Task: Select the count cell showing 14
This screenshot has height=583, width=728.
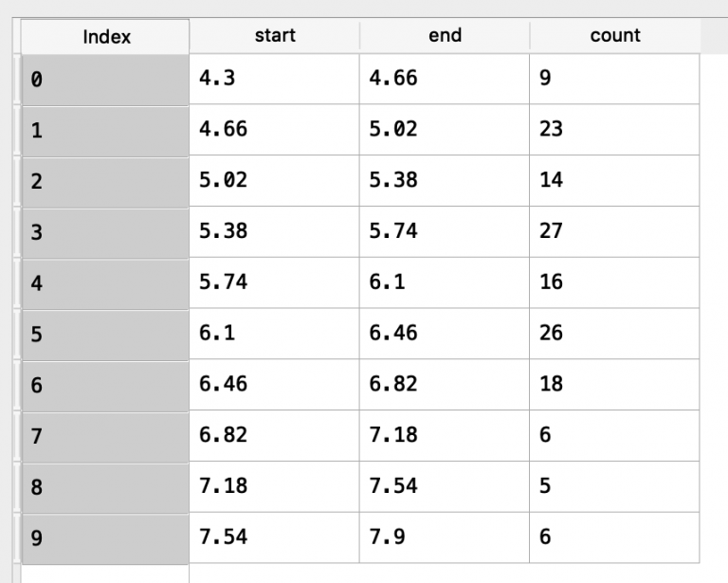Action: coord(614,181)
